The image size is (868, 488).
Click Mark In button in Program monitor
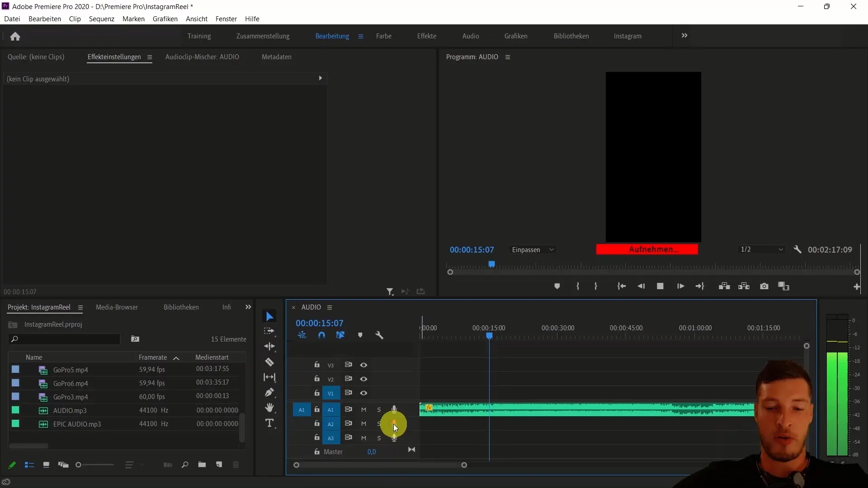pyautogui.click(x=578, y=286)
